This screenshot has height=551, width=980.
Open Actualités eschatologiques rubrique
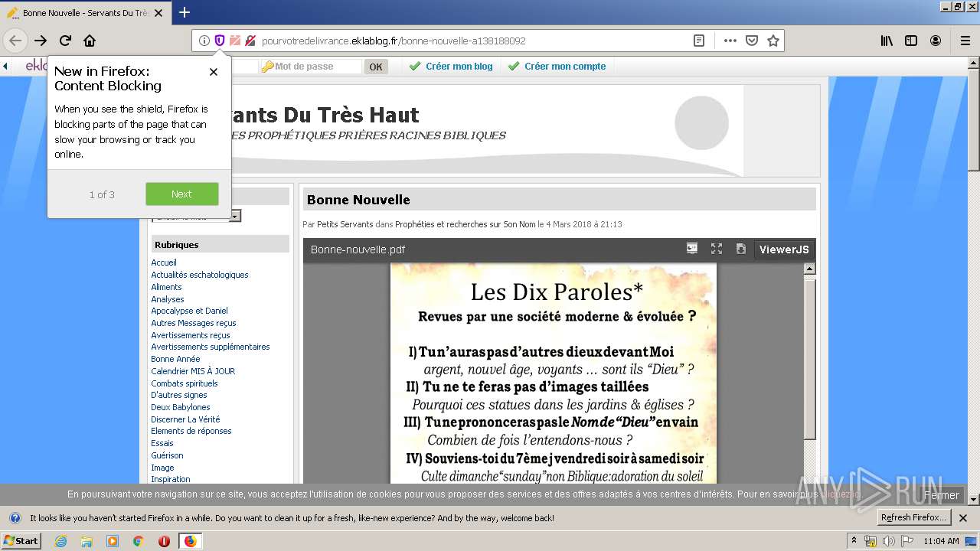tap(200, 275)
